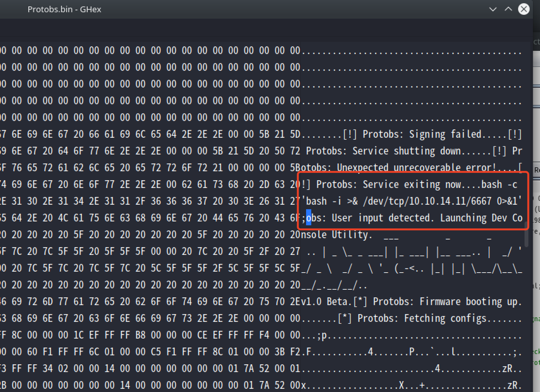Click ASCII text 'Protobs: Firmware booting up.'
Viewport: 540px width, 392px height.
click(x=448, y=302)
